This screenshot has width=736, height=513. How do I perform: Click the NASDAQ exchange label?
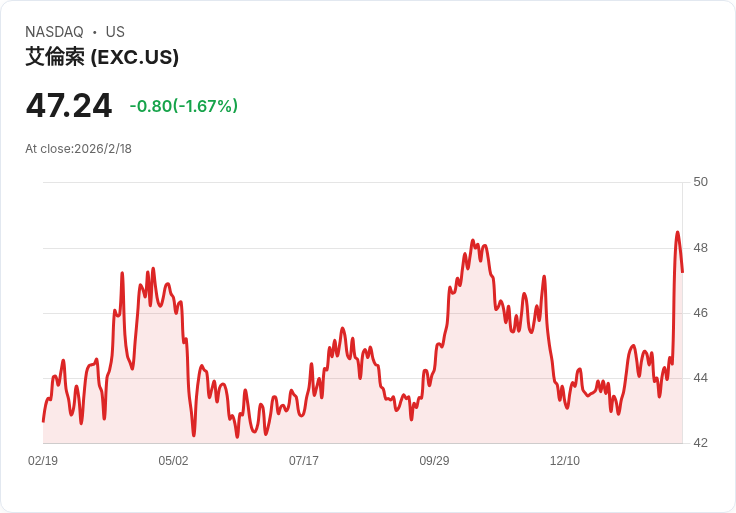tap(54, 32)
